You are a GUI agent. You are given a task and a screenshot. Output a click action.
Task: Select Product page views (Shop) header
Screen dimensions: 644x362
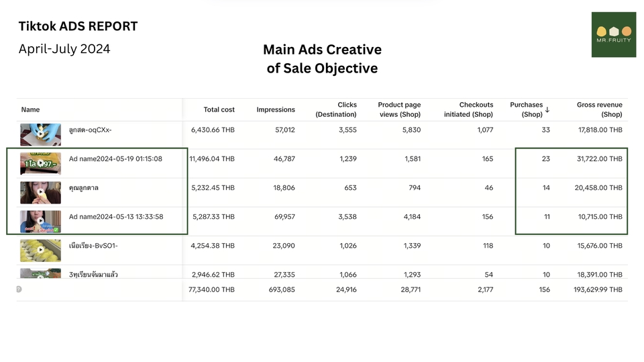click(x=399, y=109)
